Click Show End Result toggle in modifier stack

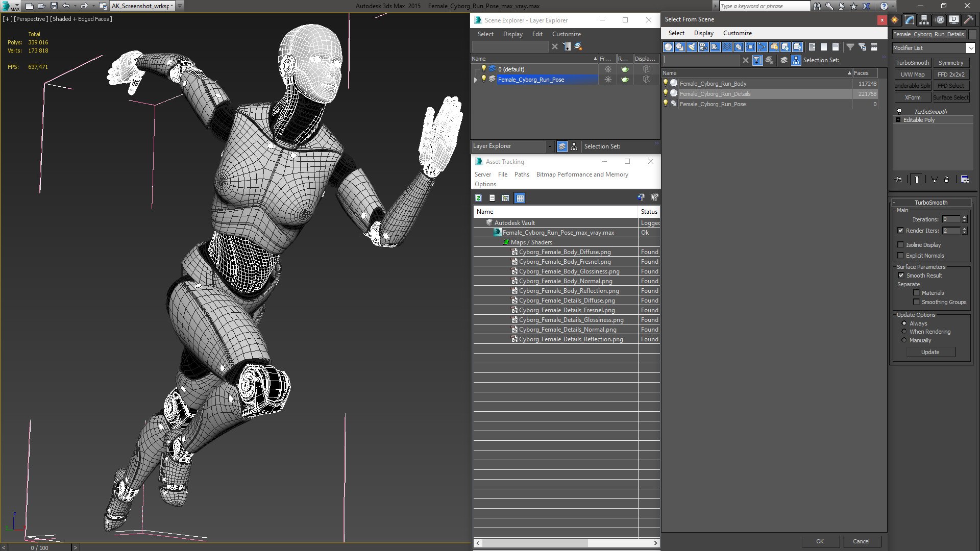point(917,180)
